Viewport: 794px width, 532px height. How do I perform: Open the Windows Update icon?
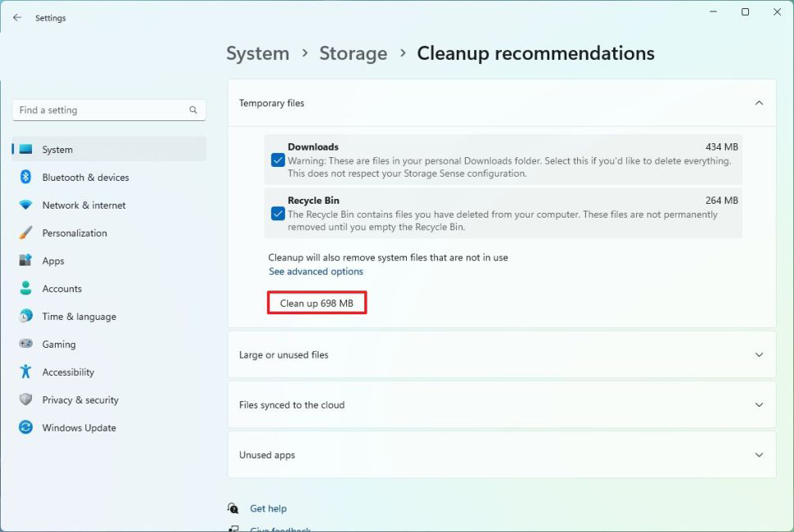click(25, 428)
